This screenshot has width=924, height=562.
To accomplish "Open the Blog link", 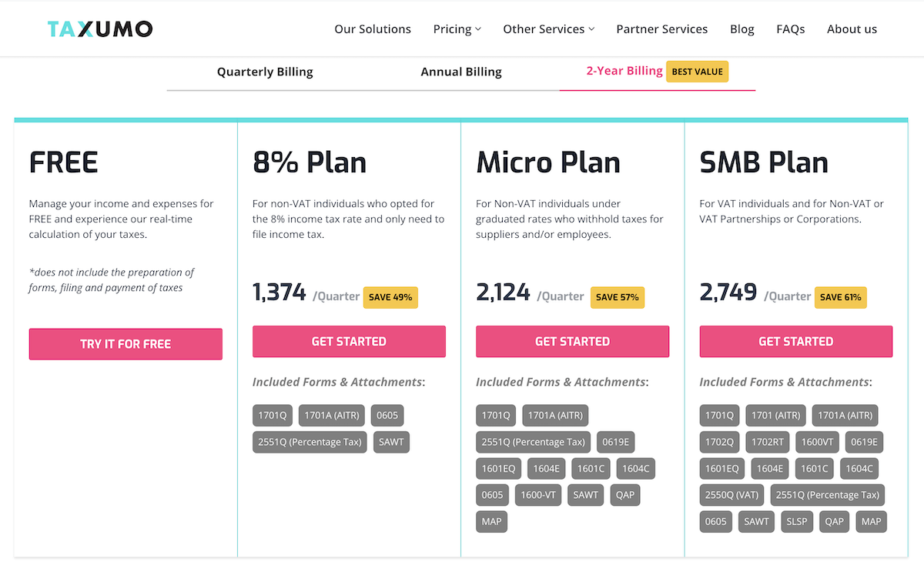I will click(x=742, y=28).
